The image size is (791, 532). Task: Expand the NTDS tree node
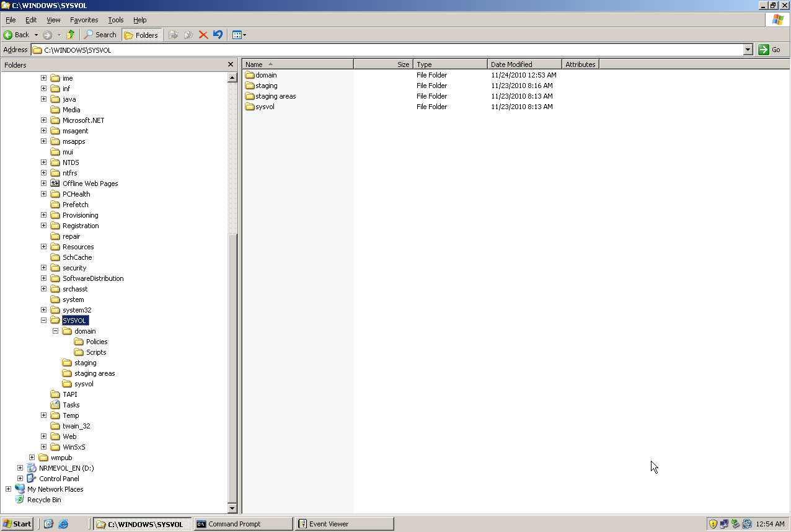43,162
